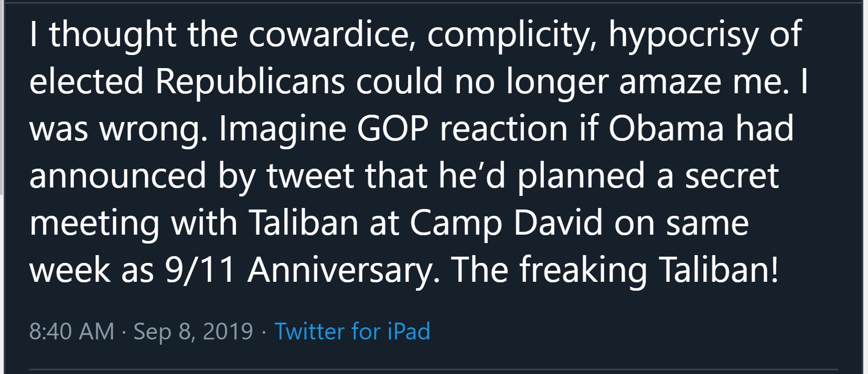Select the word 'announced' in the tweet

click(118, 175)
